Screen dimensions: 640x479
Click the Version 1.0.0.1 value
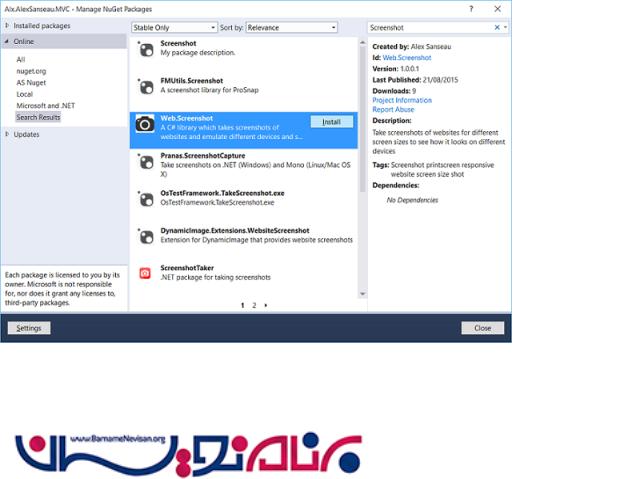click(x=409, y=69)
